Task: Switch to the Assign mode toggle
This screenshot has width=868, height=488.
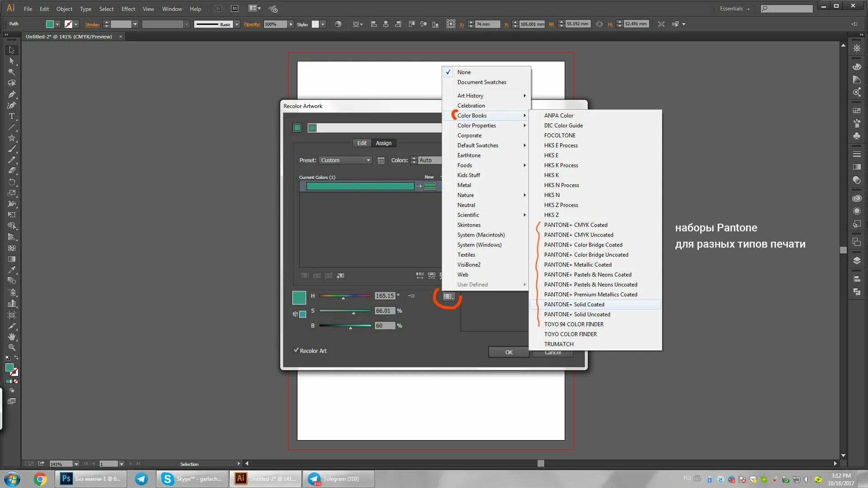Action: pos(383,143)
